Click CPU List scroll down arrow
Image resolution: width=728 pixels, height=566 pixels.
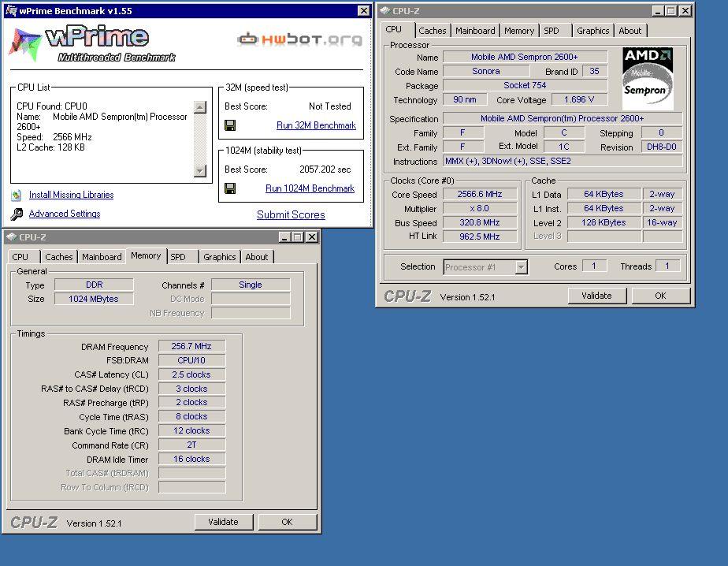pos(200,171)
